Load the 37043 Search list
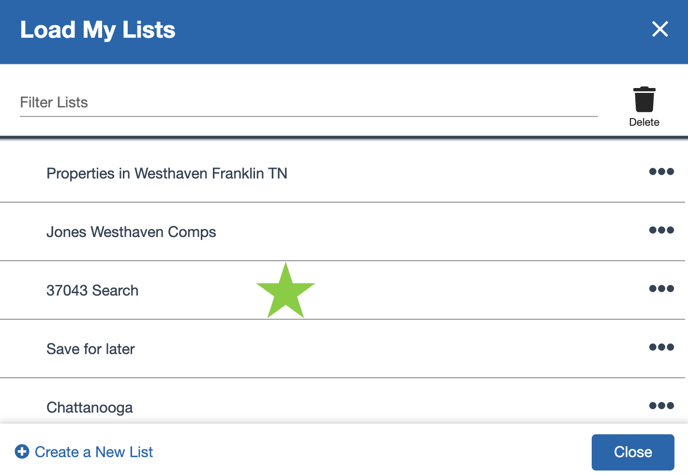The height and width of the screenshot is (475, 688). pyautogui.click(x=93, y=290)
